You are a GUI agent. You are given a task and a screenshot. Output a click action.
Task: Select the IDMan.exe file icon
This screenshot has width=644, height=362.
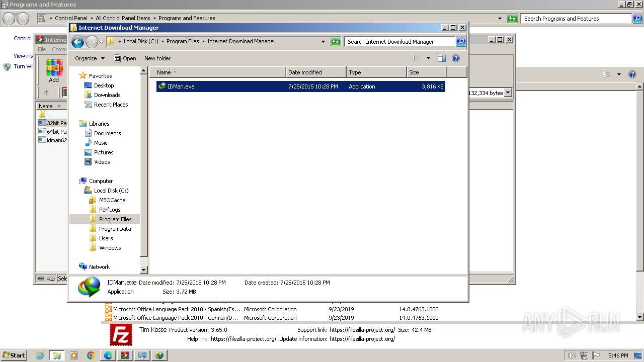pos(162,86)
